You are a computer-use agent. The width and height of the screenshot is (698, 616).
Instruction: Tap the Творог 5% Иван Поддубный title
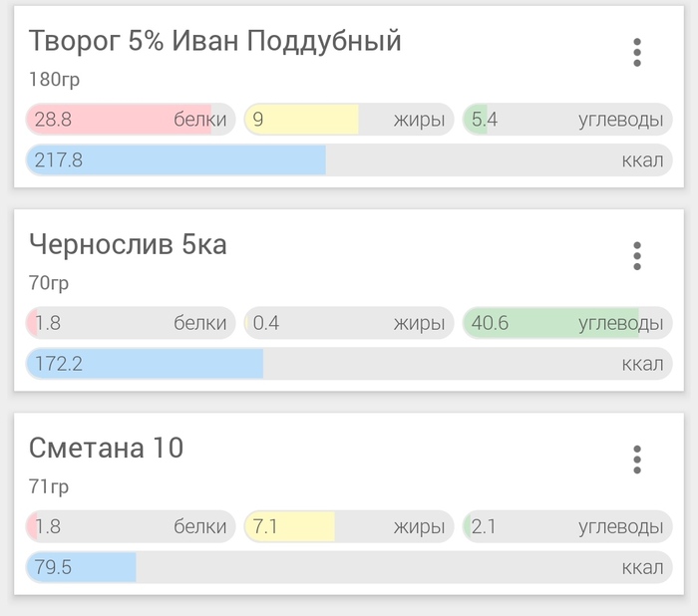pyautogui.click(x=214, y=42)
